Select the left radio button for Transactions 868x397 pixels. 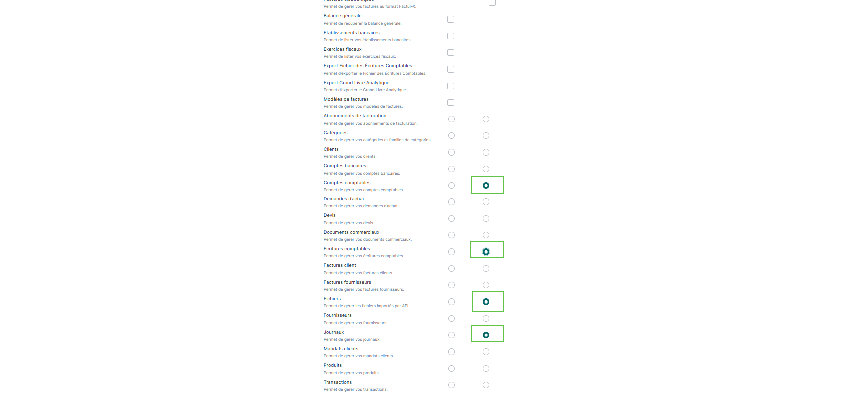(451, 385)
